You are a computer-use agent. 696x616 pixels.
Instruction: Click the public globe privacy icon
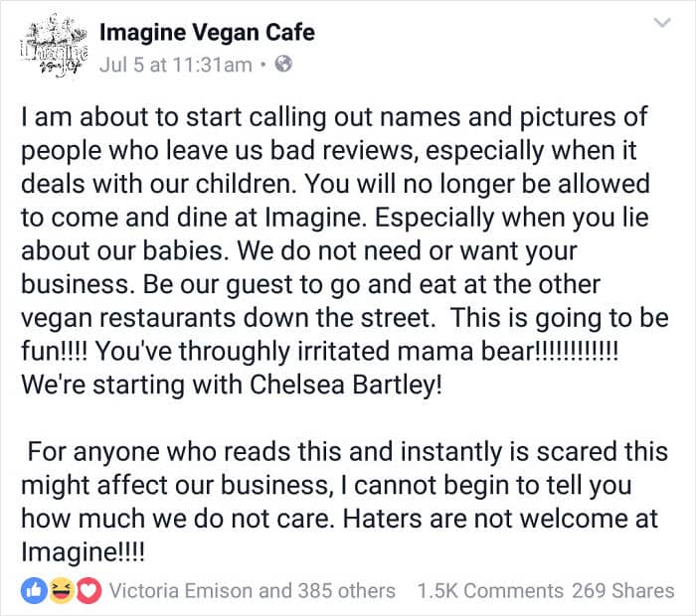pyautogui.click(x=281, y=66)
